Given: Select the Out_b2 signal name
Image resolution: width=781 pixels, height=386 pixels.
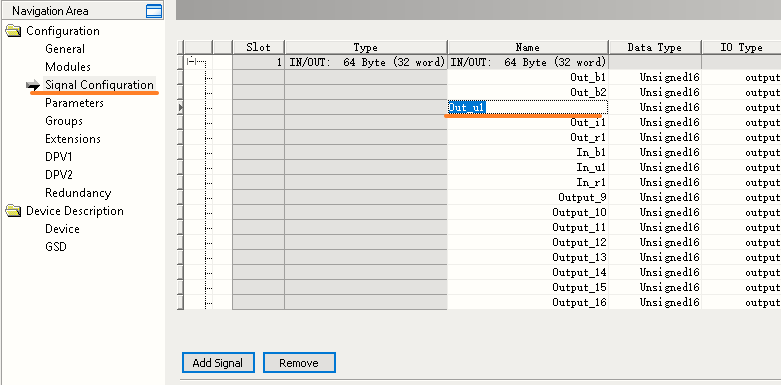Looking at the screenshot, I should point(588,93).
